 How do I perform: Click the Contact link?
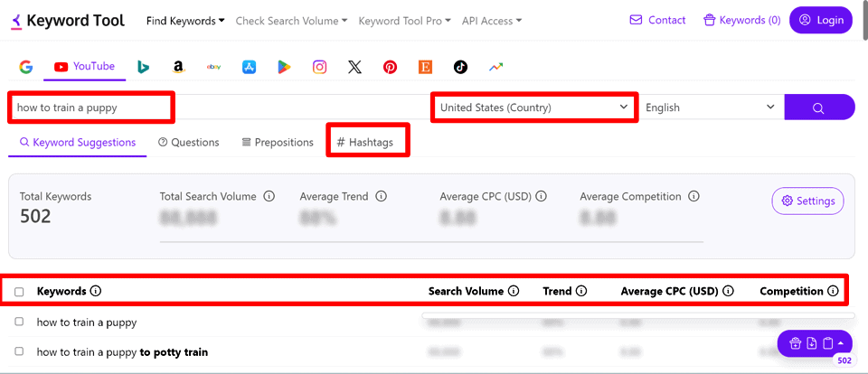[657, 21]
